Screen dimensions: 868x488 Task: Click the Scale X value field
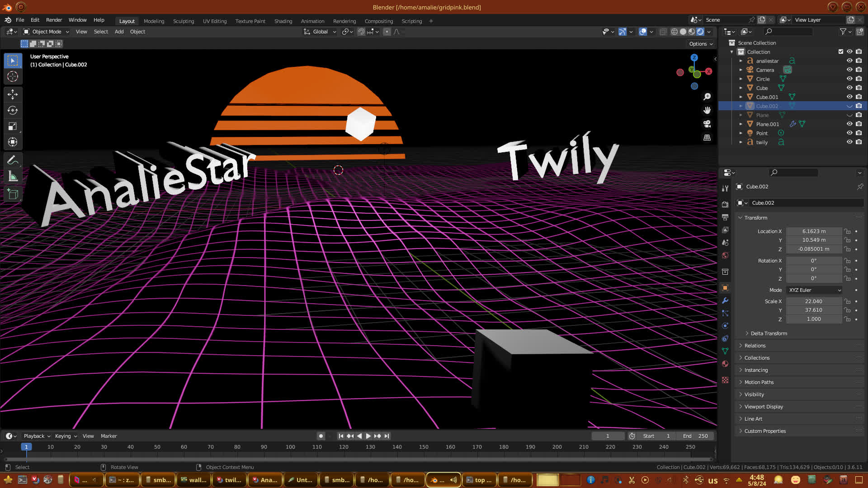pos(813,301)
